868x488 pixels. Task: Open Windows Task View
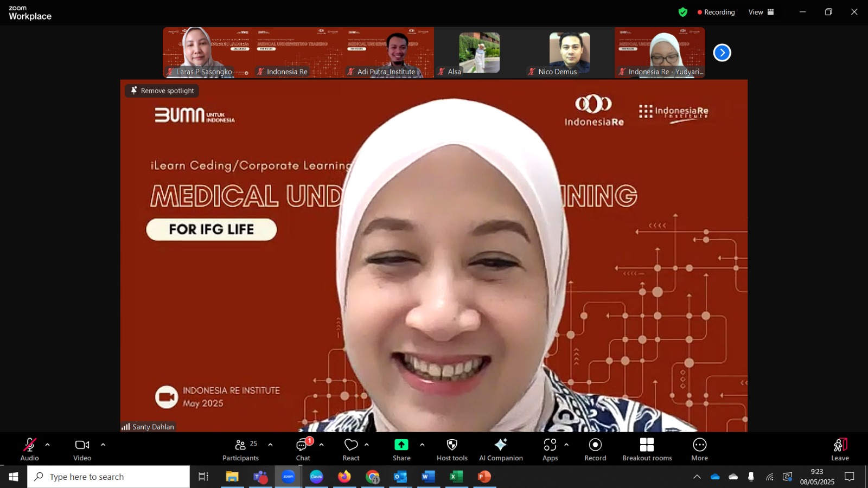(x=203, y=477)
